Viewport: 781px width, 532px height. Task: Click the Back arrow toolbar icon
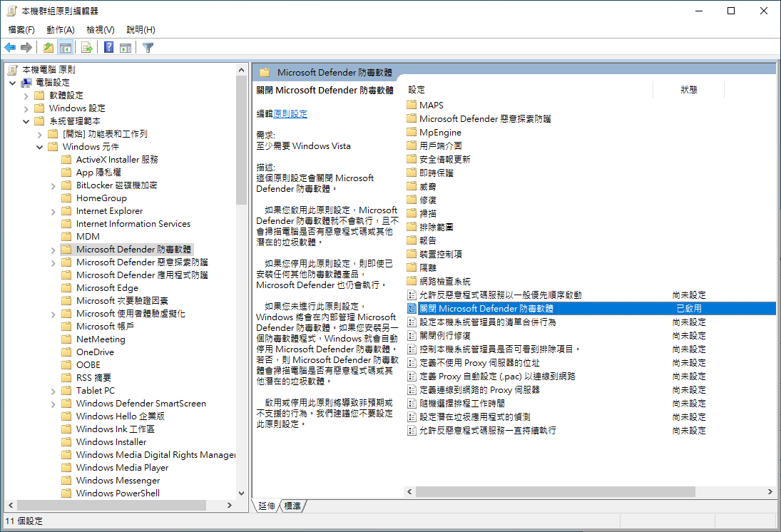(x=10, y=47)
